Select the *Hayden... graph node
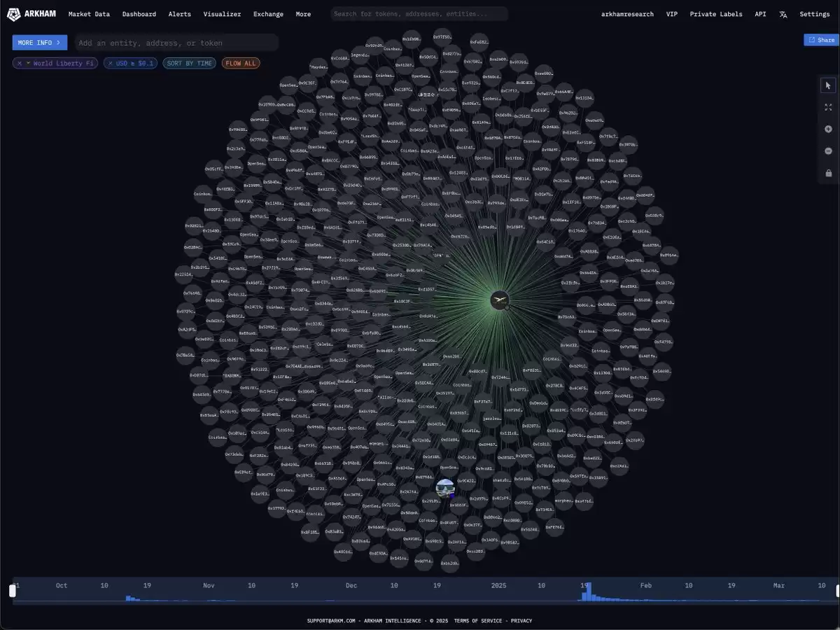Screen dimensions: 840x630 319,67
